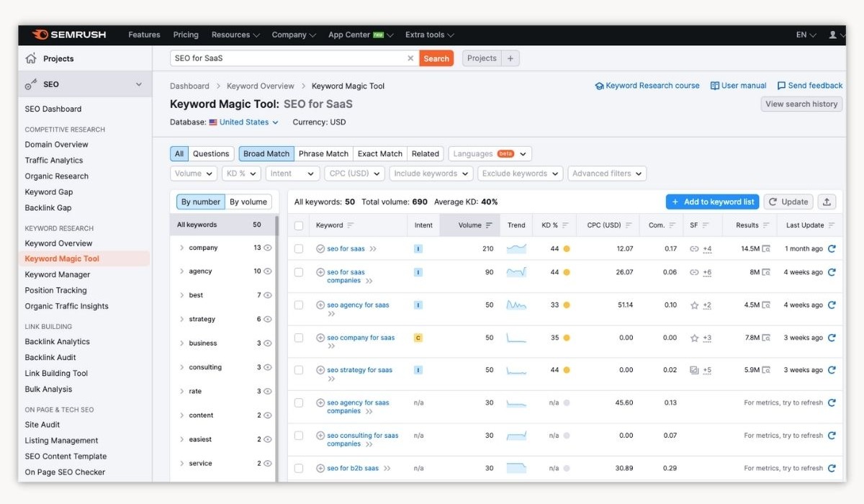Click the SEO key icon in sidebar
The width and height of the screenshot is (864, 504).
[31, 84]
